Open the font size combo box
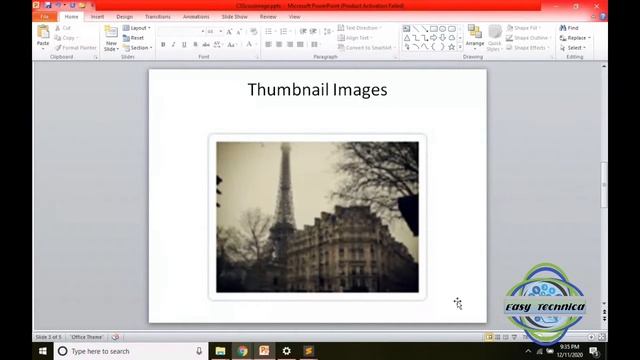640x360 pixels. pos(214,31)
